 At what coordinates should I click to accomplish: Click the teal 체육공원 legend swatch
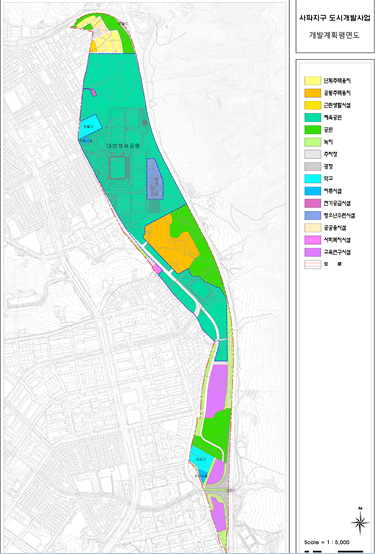pos(313,118)
